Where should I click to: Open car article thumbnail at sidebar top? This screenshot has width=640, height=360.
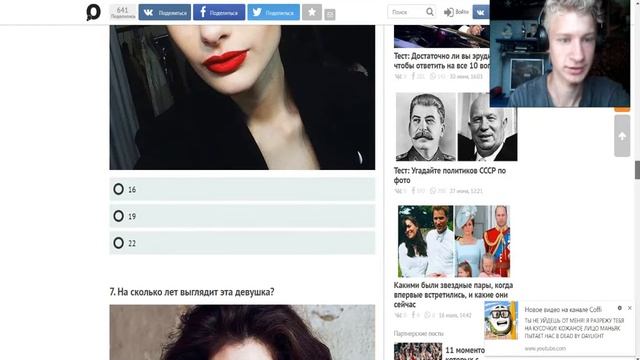pyautogui.click(x=442, y=36)
